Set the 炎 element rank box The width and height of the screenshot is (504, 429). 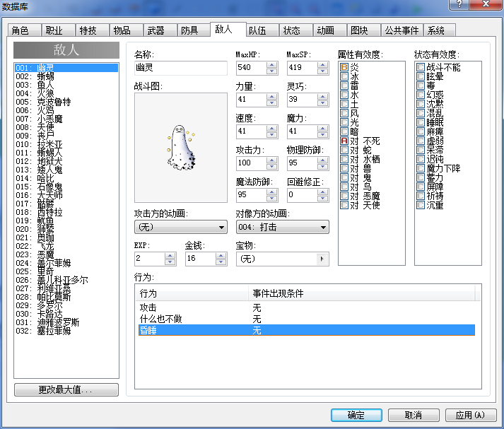click(x=344, y=67)
